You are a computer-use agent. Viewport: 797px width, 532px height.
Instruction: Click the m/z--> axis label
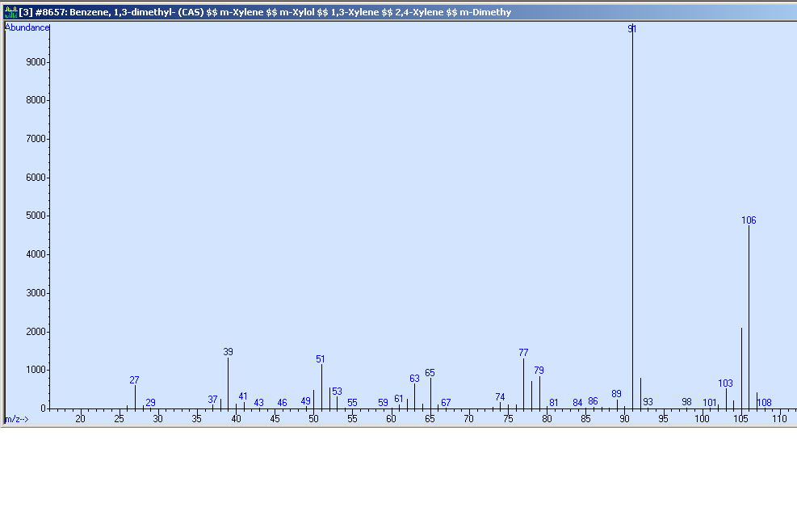click(x=16, y=419)
